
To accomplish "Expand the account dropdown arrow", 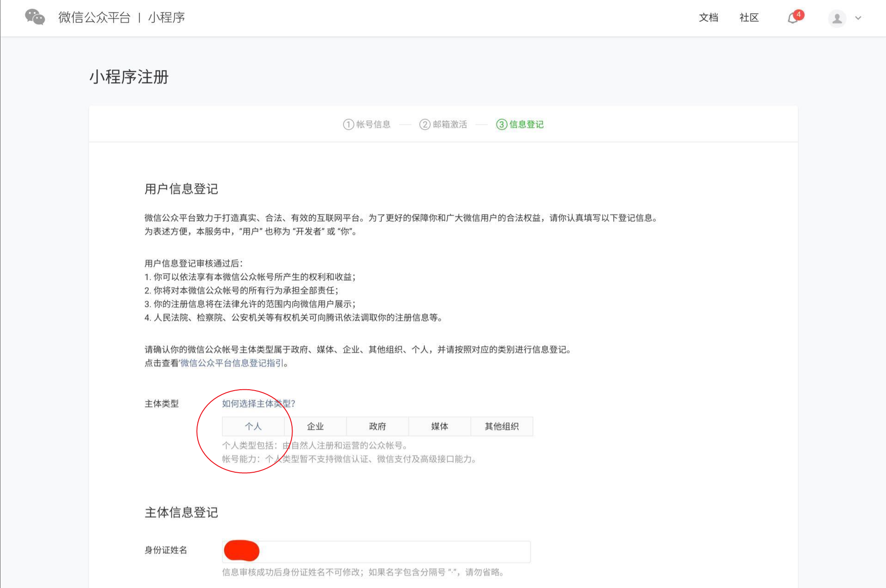I will pyautogui.click(x=858, y=18).
